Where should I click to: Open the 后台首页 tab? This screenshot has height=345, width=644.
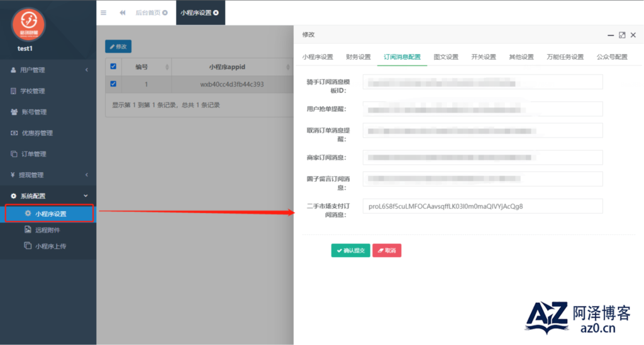pos(148,13)
